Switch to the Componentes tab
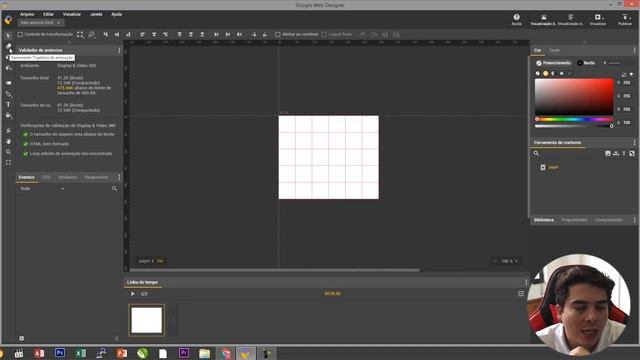 point(609,220)
